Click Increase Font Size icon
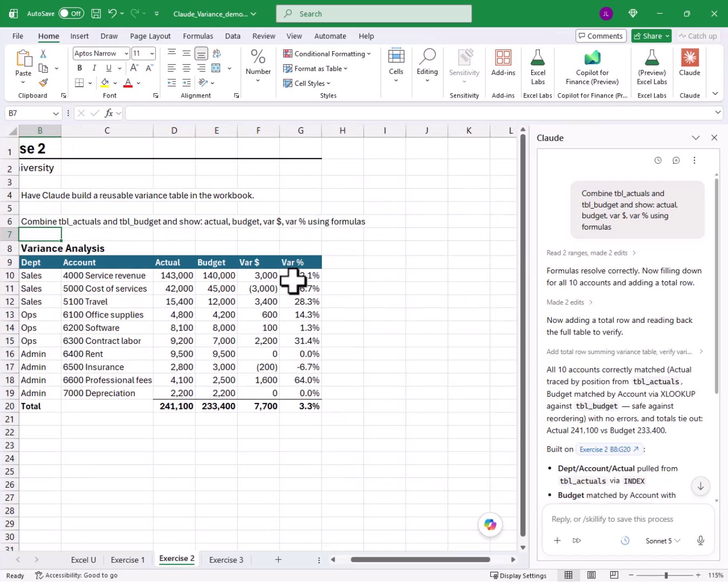The image size is (728, 582). click(x=134, y=68)
